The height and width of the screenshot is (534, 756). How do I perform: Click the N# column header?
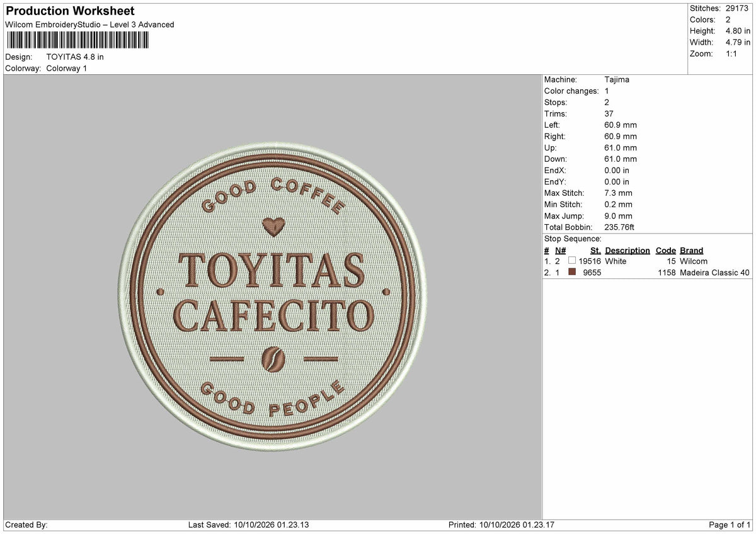point(561,250)
